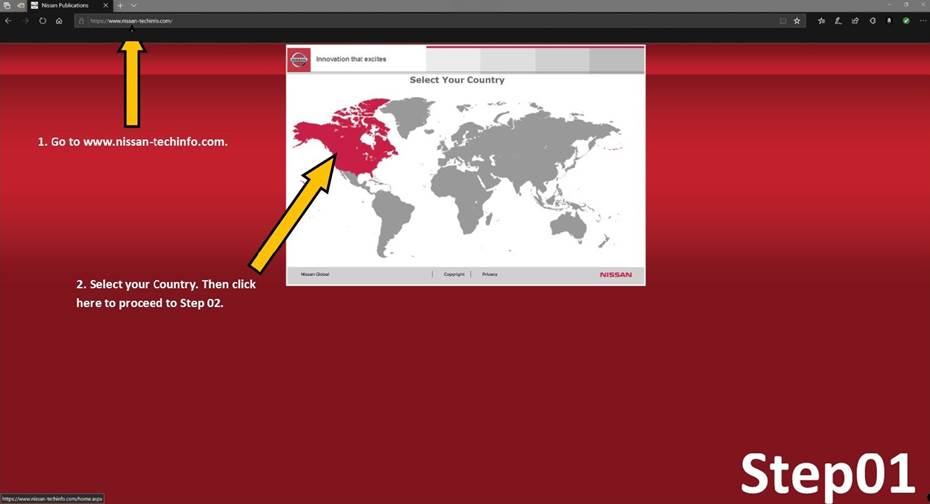Open the Nissan Global footer link
930x504 pixels.
[x=315, y=275]
